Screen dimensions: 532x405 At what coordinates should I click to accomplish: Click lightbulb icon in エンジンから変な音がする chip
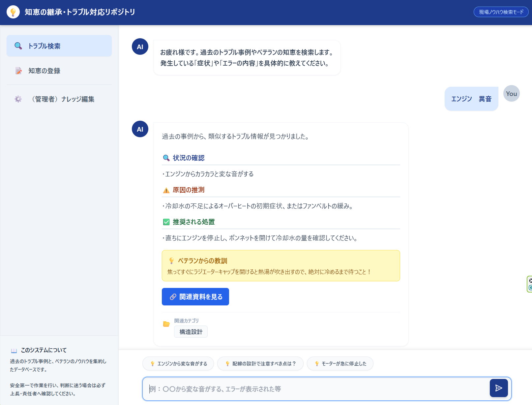click(x=153, y=363)
